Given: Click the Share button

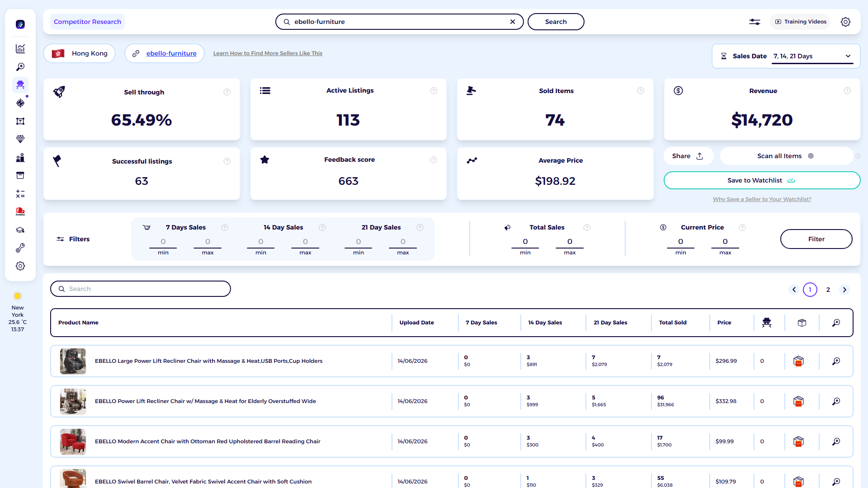Looking at the screenshot, I should click(x=688, y=156).
